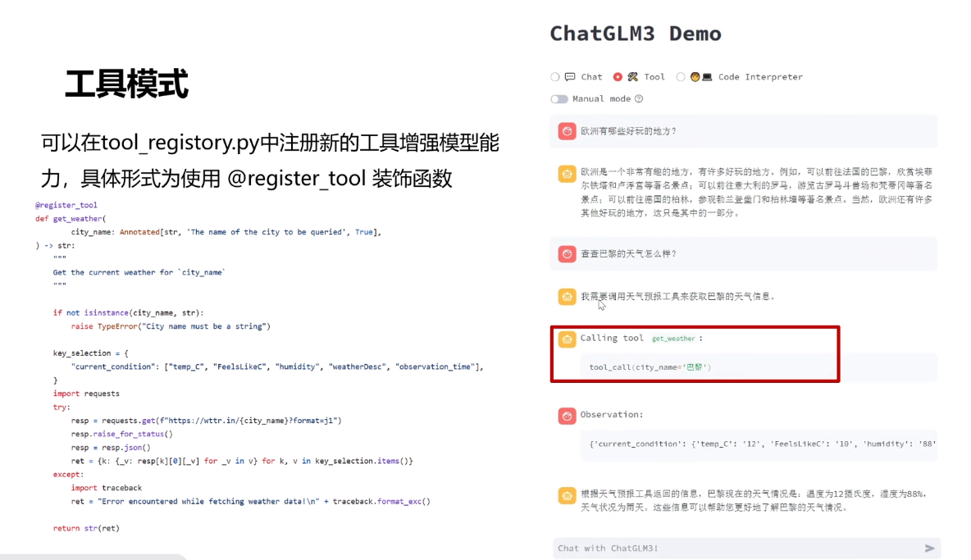Select the Code Interpreter radio button
Image resolution: width=971 pixels, height=560 pixels.
(681, 77)
